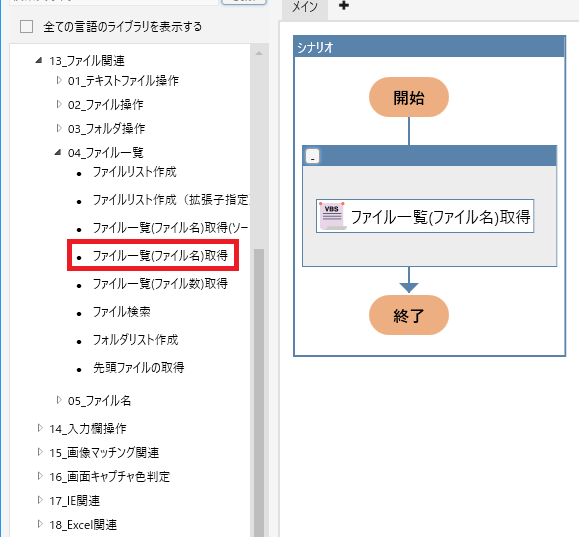Expand 02_ファイル操作 folder
Screen dimensions: 579x537
point(59,105)
